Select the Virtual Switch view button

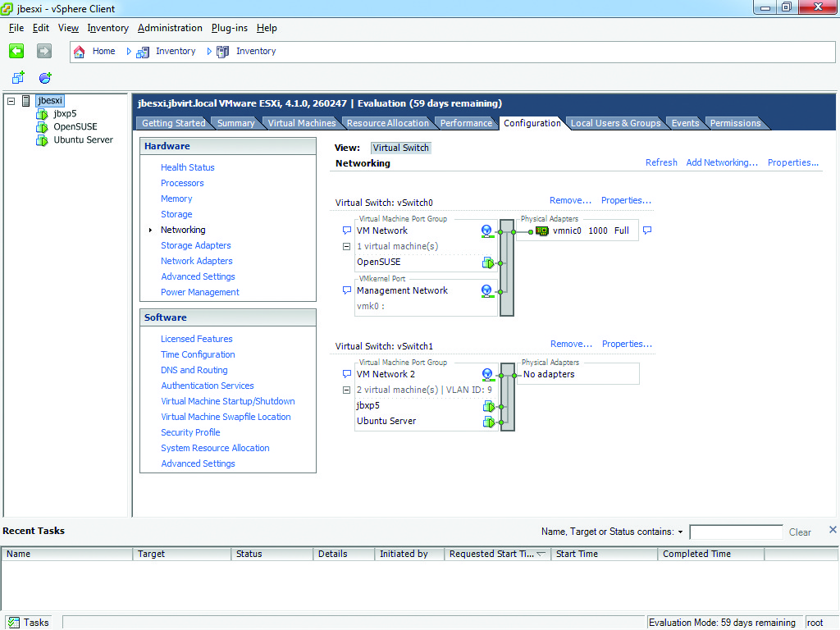pos(400,148)
